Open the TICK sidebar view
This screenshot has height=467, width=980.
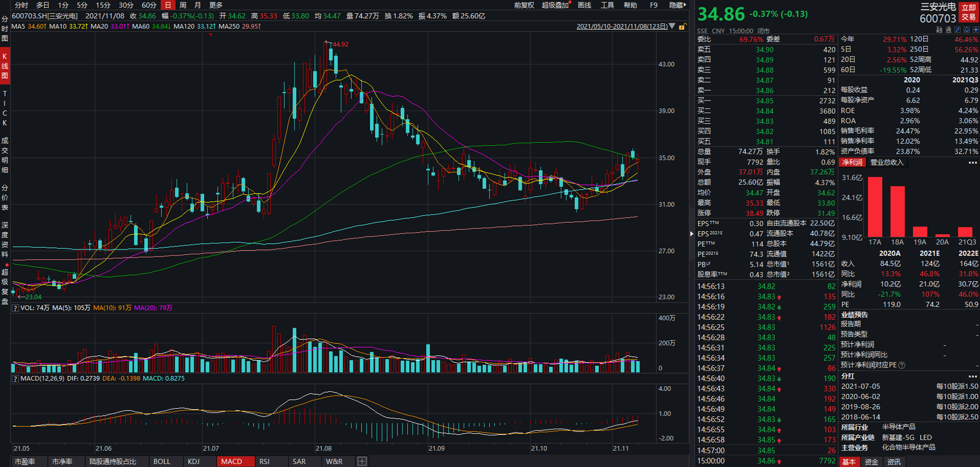(5, 108)
